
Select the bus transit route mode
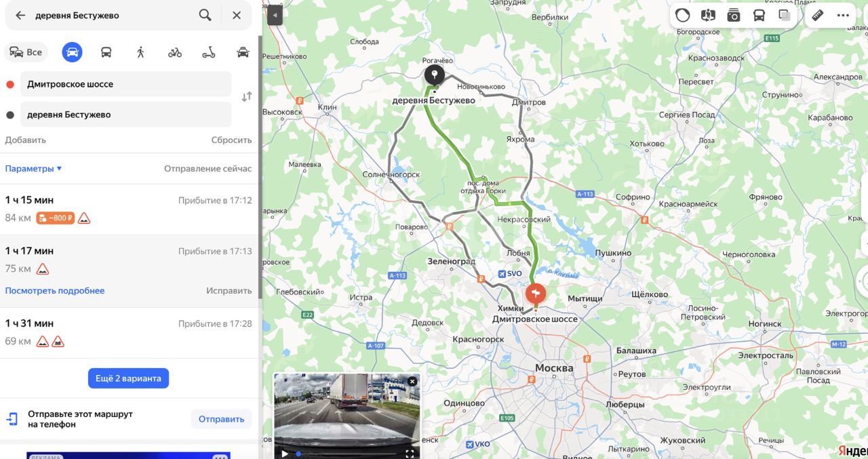[x=106, y=52]
